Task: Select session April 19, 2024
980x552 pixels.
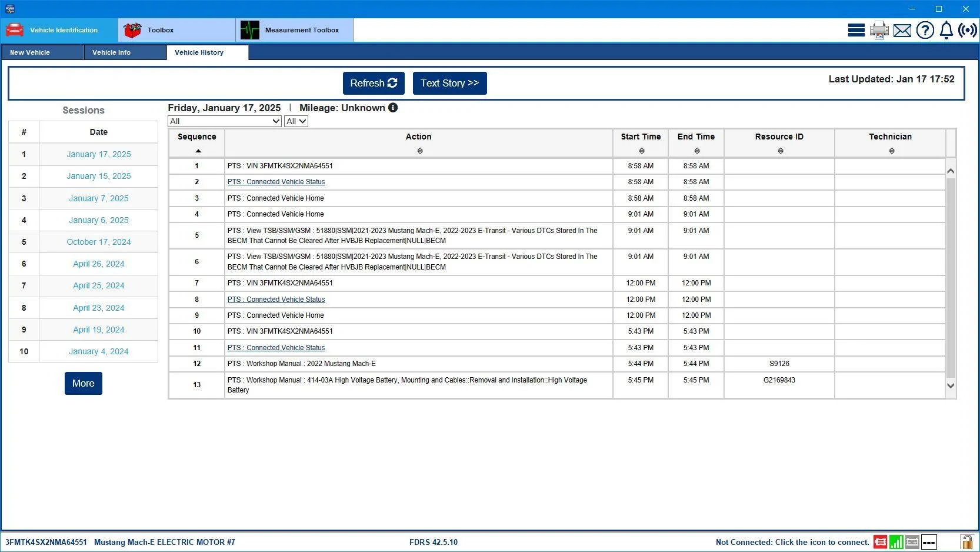Action: pyautogui.click(x=99, y=330)
